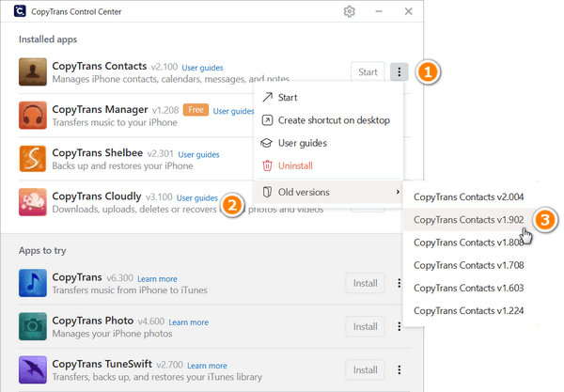The height and width of the screenshot is (392, 564).
Task: Expand the Old versions submenu
Action: (329, 192)
